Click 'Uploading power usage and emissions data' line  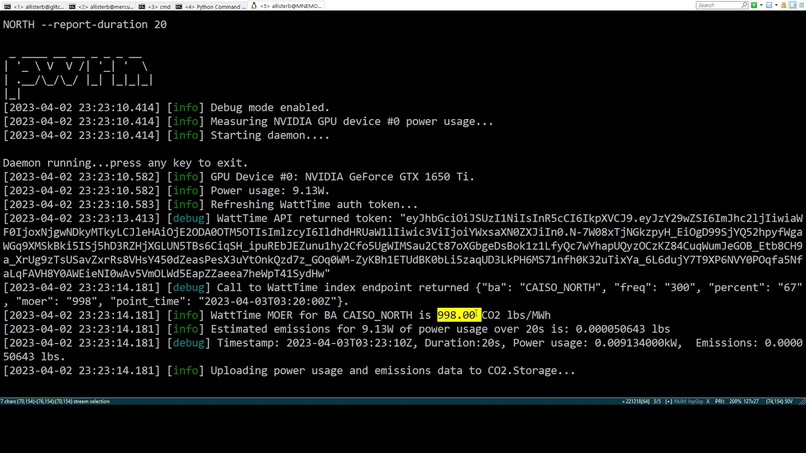click(x=393, y=371)
